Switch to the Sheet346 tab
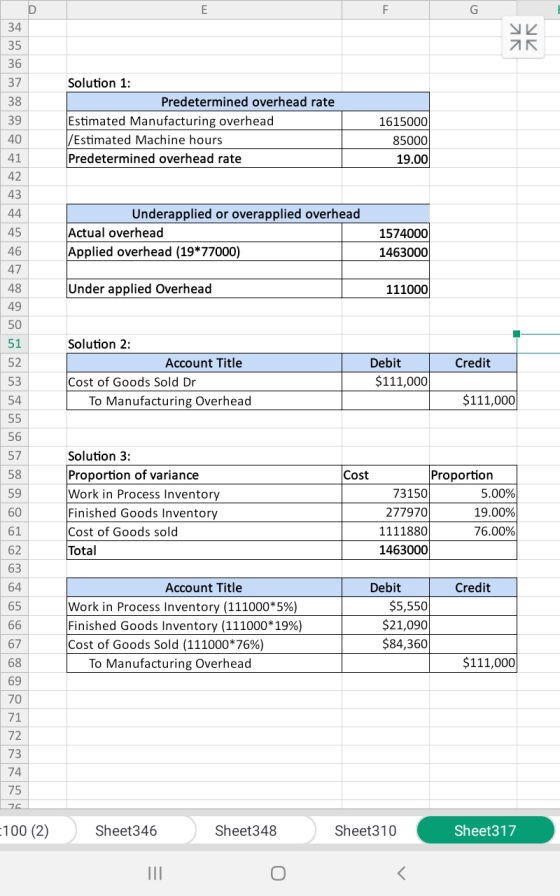 [126, 830]
